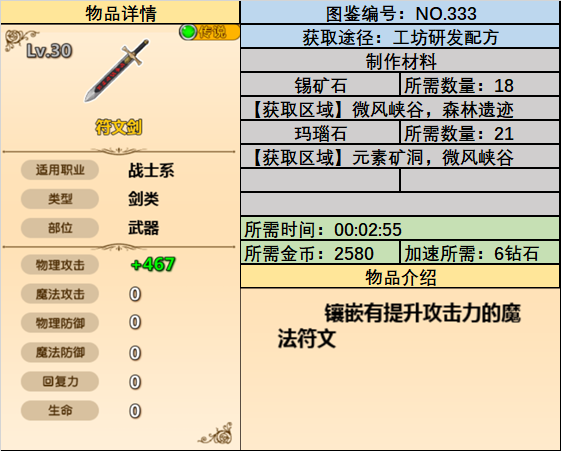The image size is (561, 451).
Task: Click the 元素矿洞，微风峡谷 area row
Action: point(400,157)
